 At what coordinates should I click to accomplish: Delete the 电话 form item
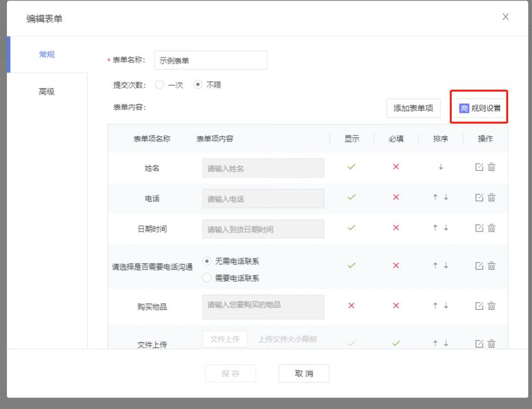pos(492,198)
